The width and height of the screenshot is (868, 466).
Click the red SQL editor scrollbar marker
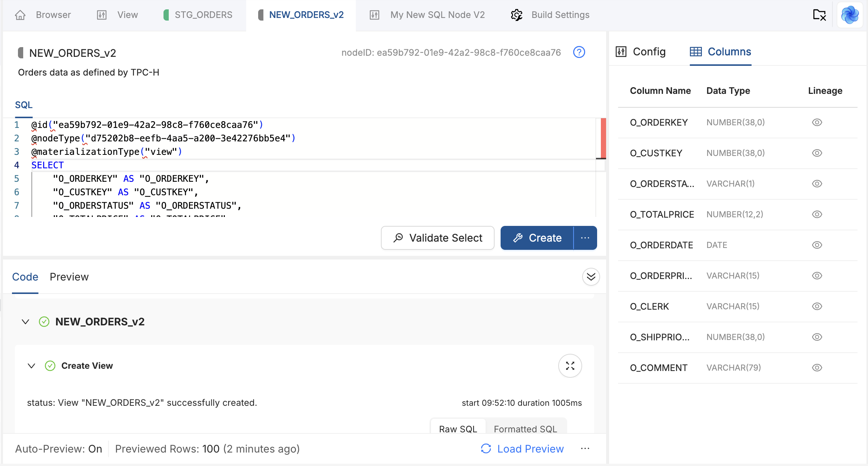click(603, 138)
